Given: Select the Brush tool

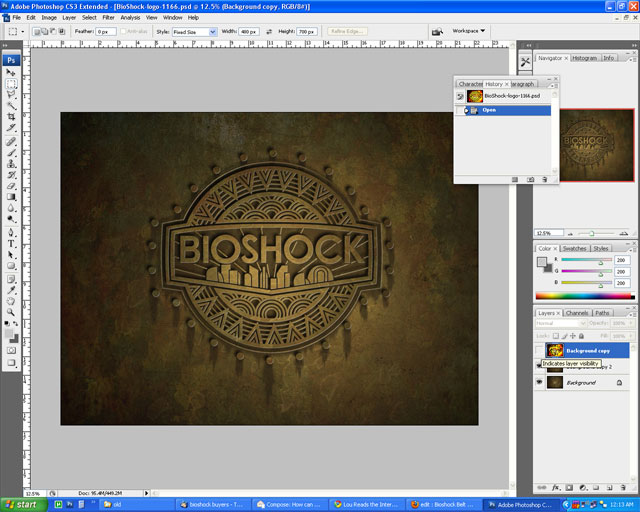Looking at the screenshot, I should (x=11, y=153).
